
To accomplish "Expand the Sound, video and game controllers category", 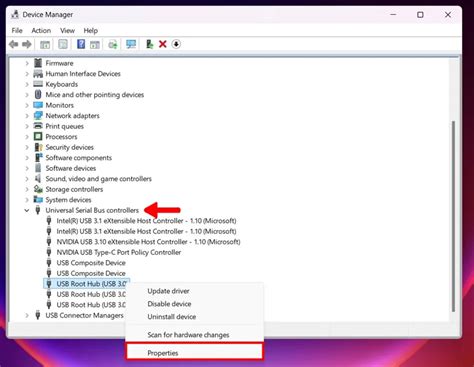I will point(27,179).
